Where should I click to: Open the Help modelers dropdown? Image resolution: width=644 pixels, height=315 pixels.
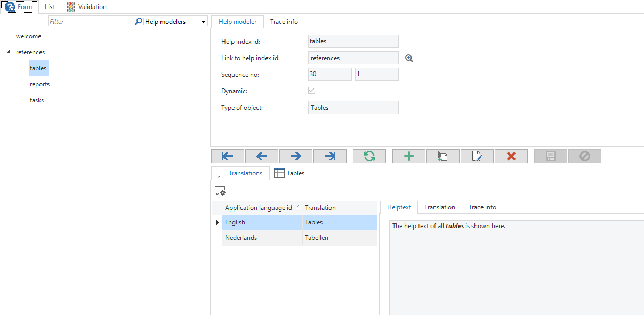(x=203, y=22)
